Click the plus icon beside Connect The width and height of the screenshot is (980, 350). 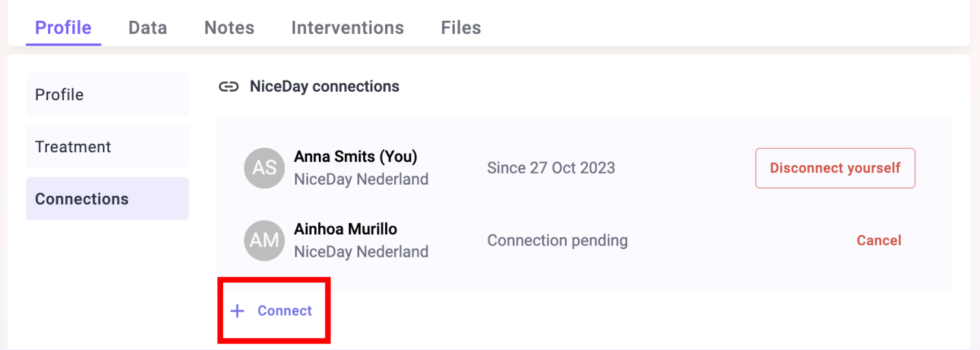(x=238, y=311)
